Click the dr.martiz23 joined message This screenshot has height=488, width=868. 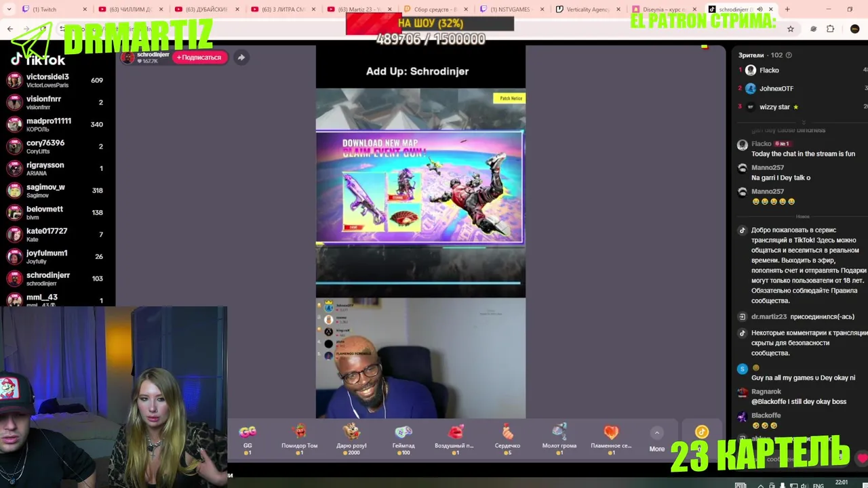(803, 317)
